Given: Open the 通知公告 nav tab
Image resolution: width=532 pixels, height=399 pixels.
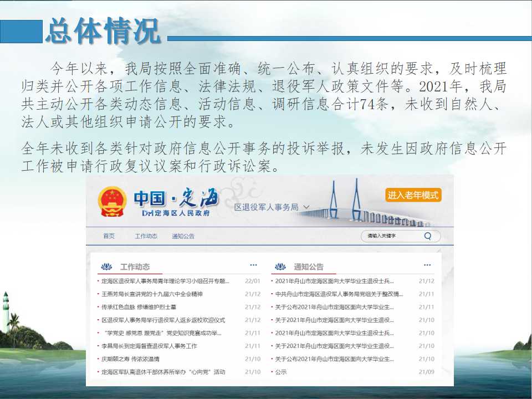Looking at the screenshot, I should click(x=183, y=236).
